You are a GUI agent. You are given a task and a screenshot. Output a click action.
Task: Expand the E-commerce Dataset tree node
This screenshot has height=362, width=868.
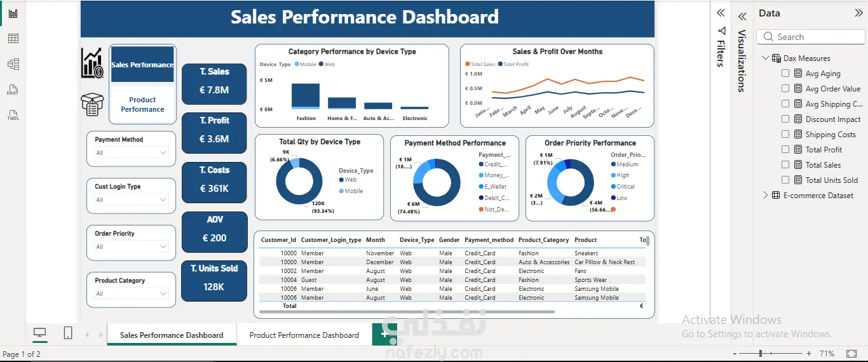coord(765,195)
